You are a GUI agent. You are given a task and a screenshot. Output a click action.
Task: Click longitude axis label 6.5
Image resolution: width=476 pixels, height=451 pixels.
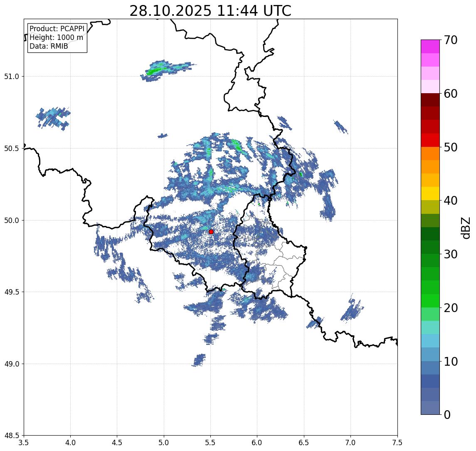[304, 443]
